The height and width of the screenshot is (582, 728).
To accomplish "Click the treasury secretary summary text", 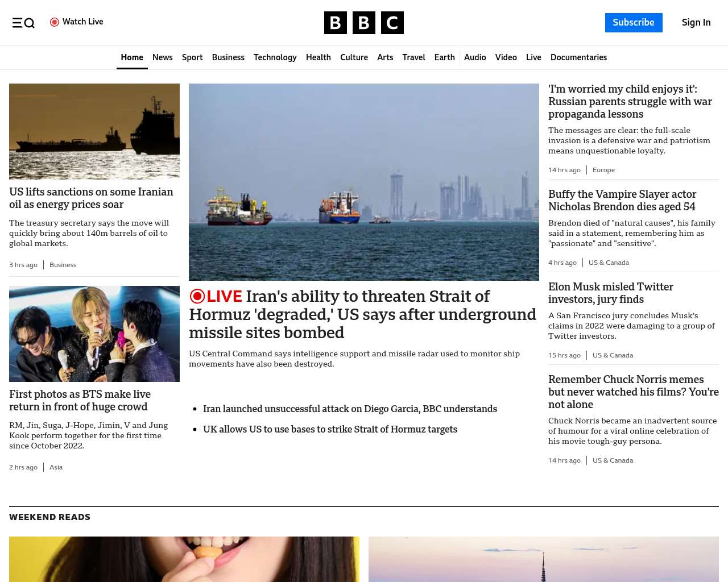I will point(89,233).
